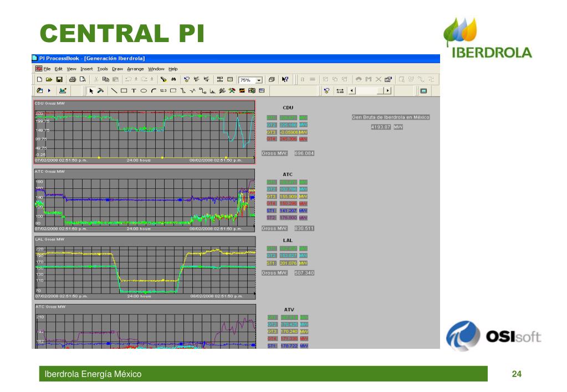Click the total value 4193.87

coord(381,127)
